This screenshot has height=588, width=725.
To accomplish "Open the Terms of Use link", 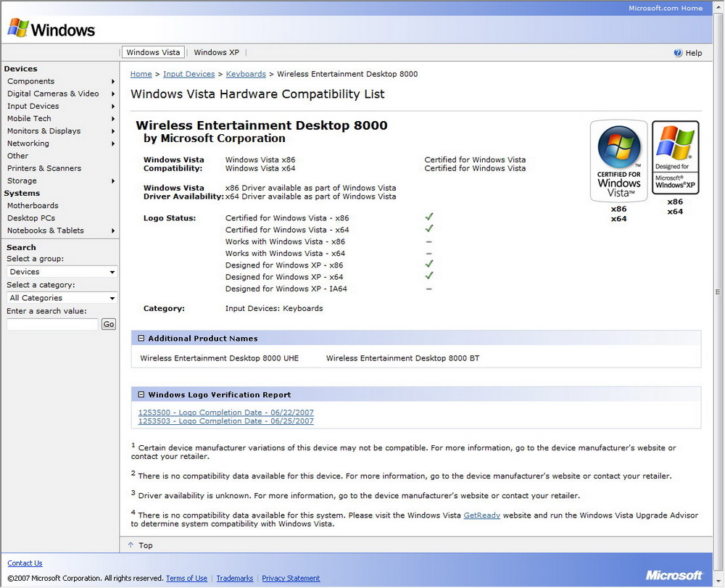I will pos(187,579).
